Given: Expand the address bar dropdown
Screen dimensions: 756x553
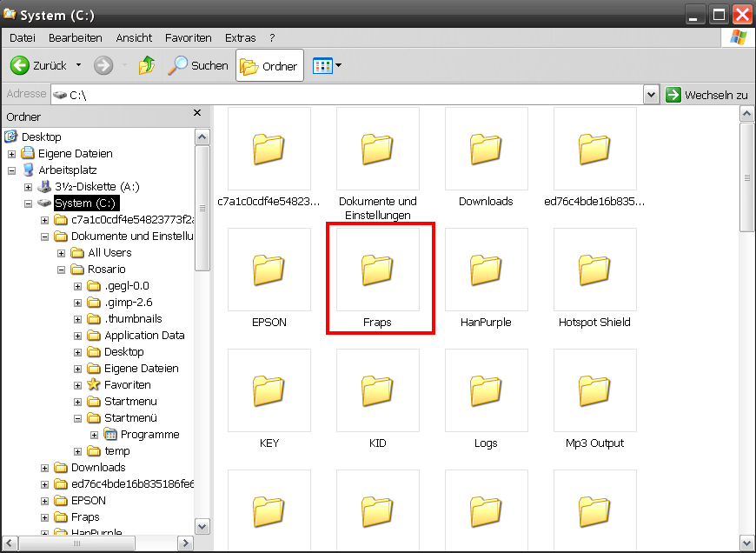Looking at the screenshot, I should coord(651,95).
